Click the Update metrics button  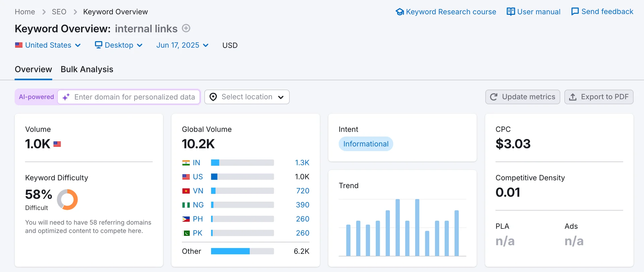pyautogui.click(x=523, y=97)
